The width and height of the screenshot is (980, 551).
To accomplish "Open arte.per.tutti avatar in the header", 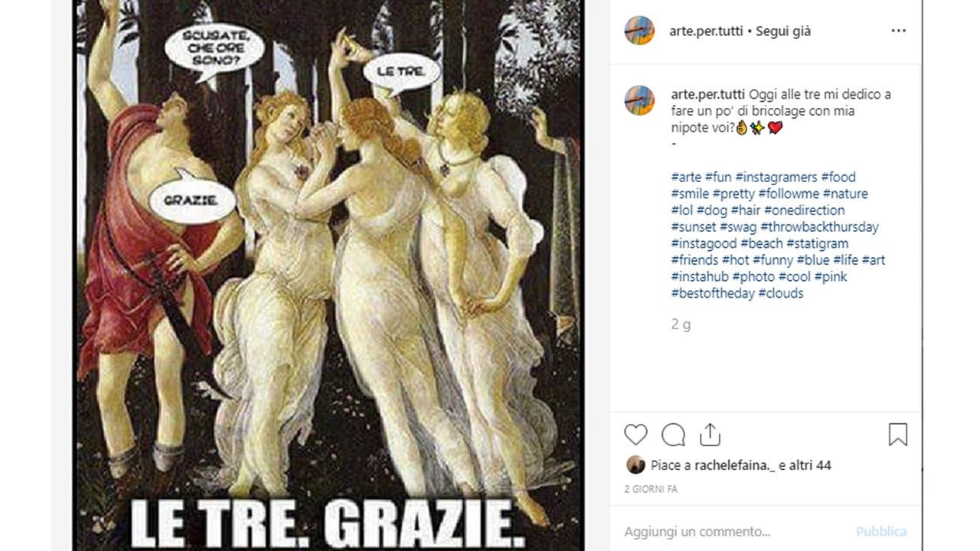I will [639, 31].
